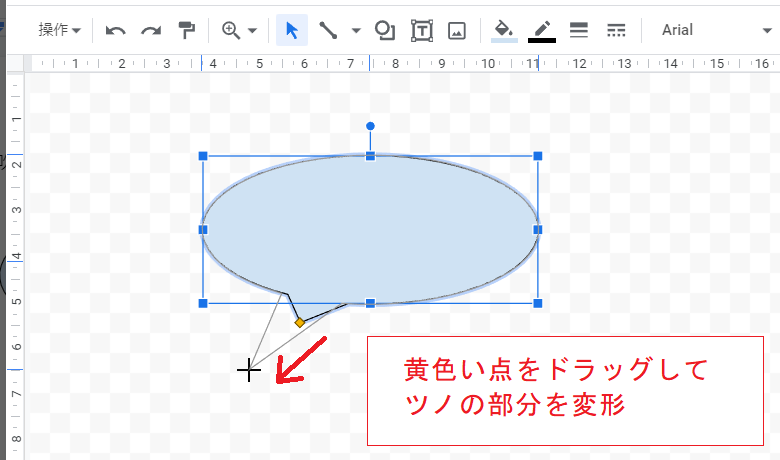
Task: Click the Undo arrow icon
Action: tap(115, 30)
